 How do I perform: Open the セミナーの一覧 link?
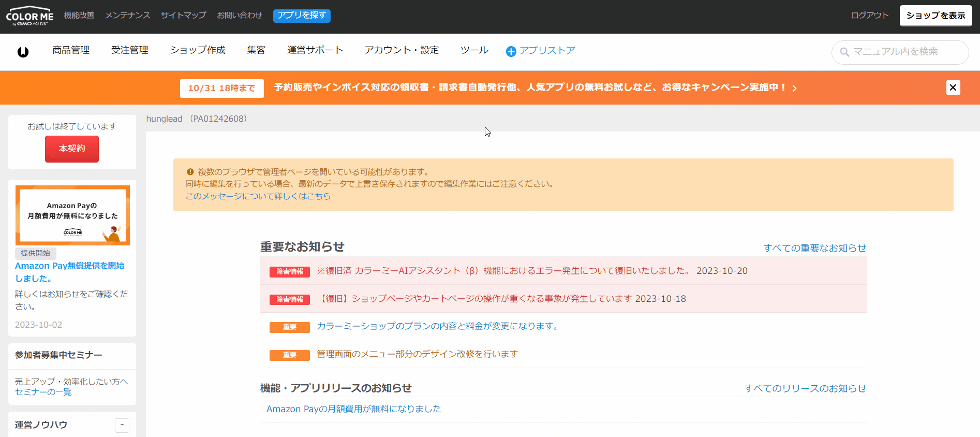point(43,392)
